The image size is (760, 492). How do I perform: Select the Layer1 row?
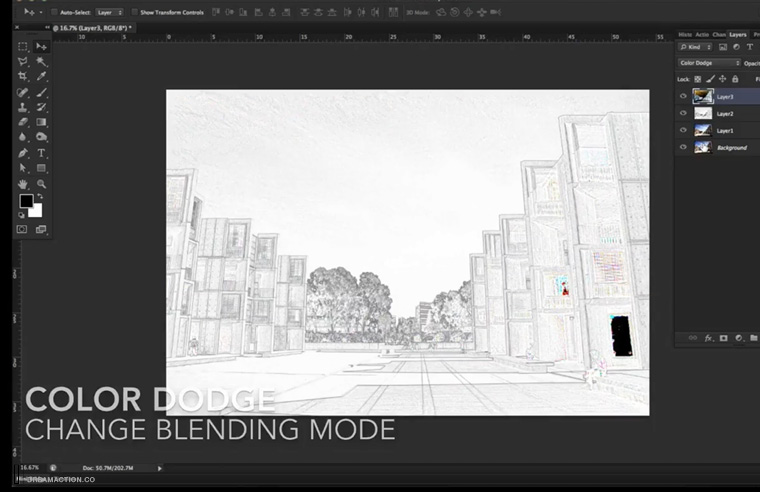(717, 130)
